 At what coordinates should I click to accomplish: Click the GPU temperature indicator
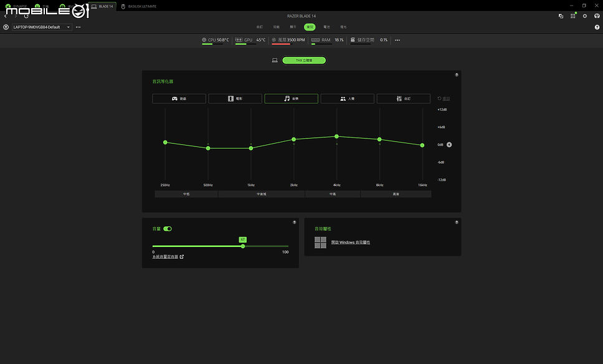point(250,40)
